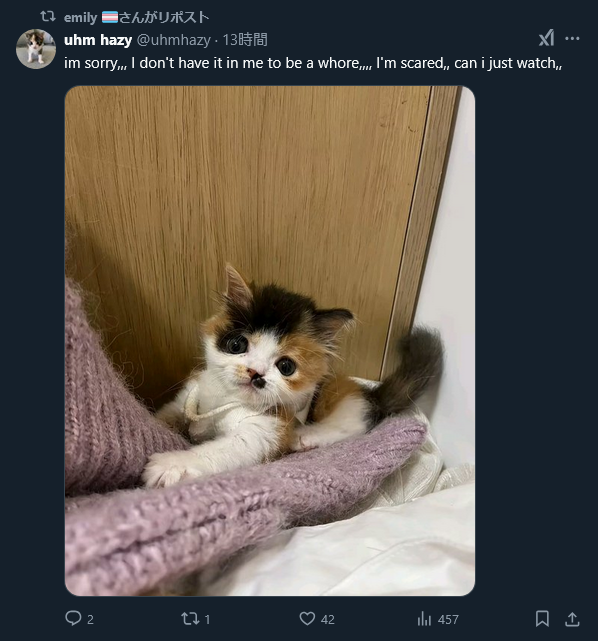Open emily さんがリポスト repost label
The height and width of the screenshot is (641, 598).
(x=137, y=17)
